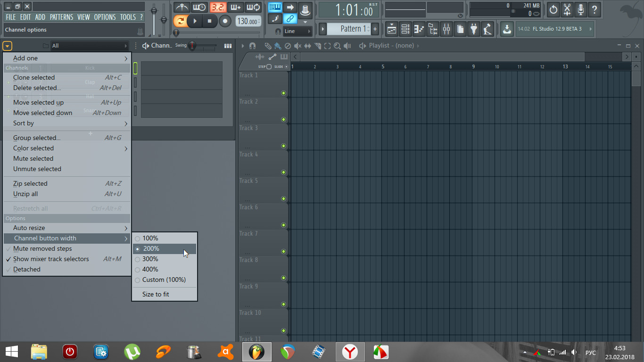Toggle the metronome icon
The width and height of the screenshot is (644, 362).
(182, 8)
